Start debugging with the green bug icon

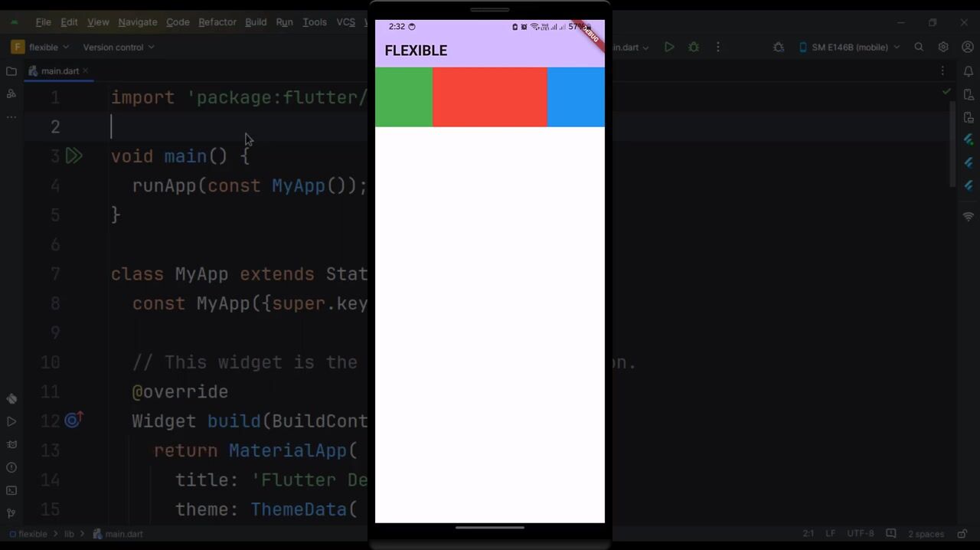pyautogui.click(x=694, y=47)
